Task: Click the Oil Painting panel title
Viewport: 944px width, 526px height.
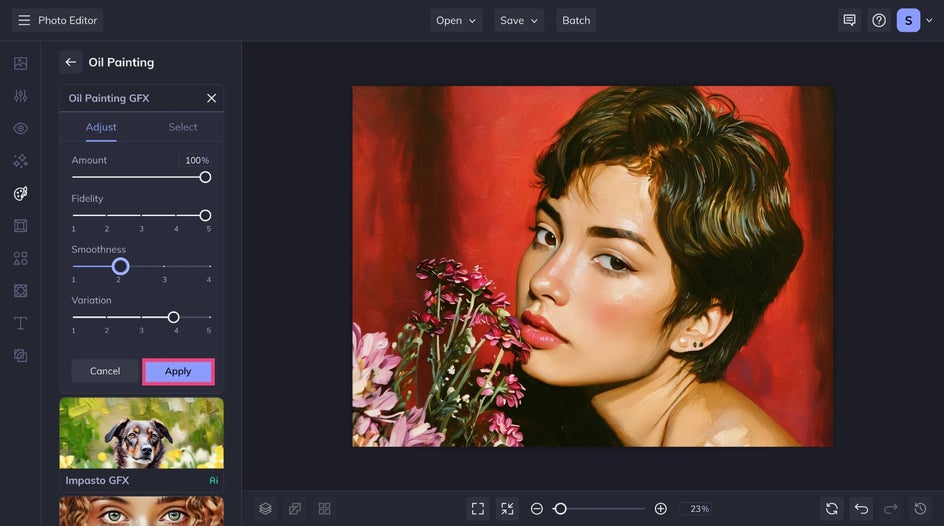Action: pyautogui.click(x=121, y=62)
